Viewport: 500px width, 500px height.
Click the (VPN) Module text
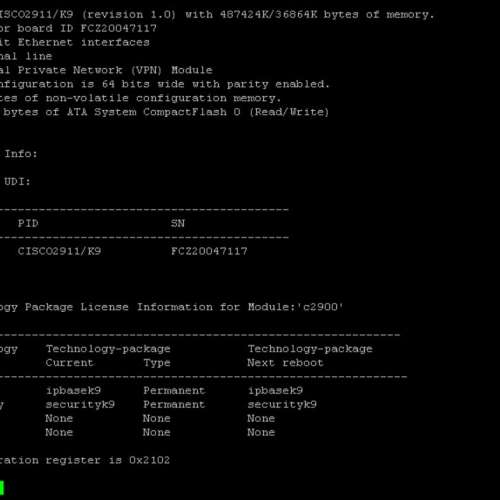point(171,70)
